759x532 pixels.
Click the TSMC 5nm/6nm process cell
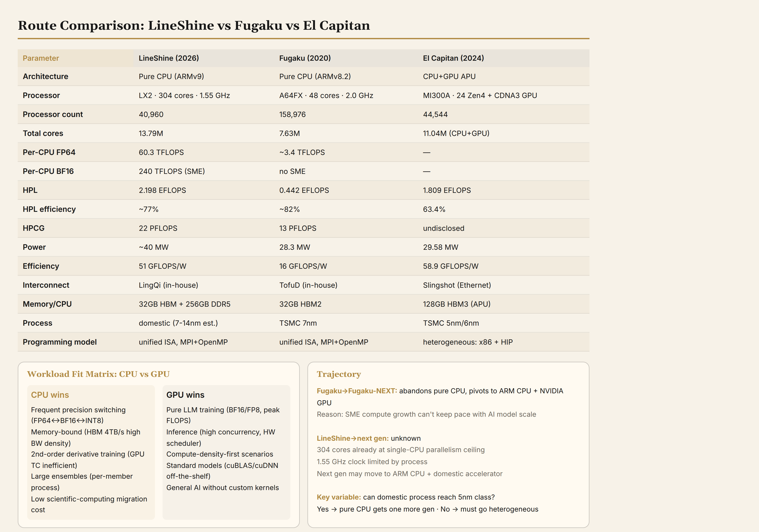pyautogui.click(x=451, y=323)
